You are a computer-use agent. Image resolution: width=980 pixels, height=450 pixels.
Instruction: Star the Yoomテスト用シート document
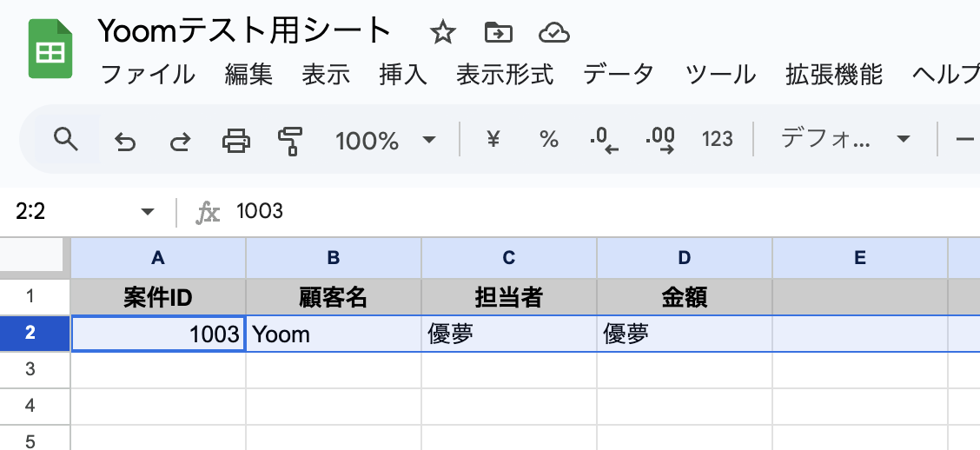pos(443,33)
